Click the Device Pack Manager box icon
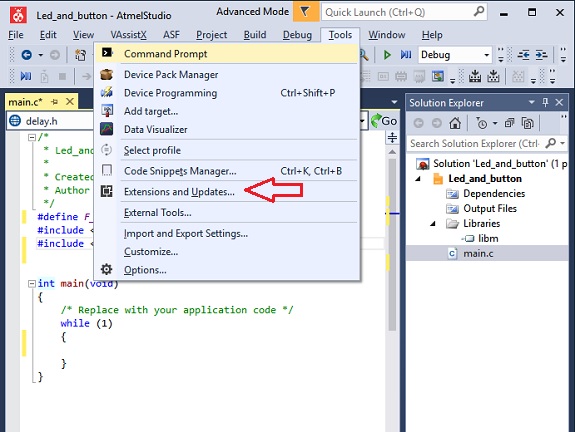 click(107, 74)
